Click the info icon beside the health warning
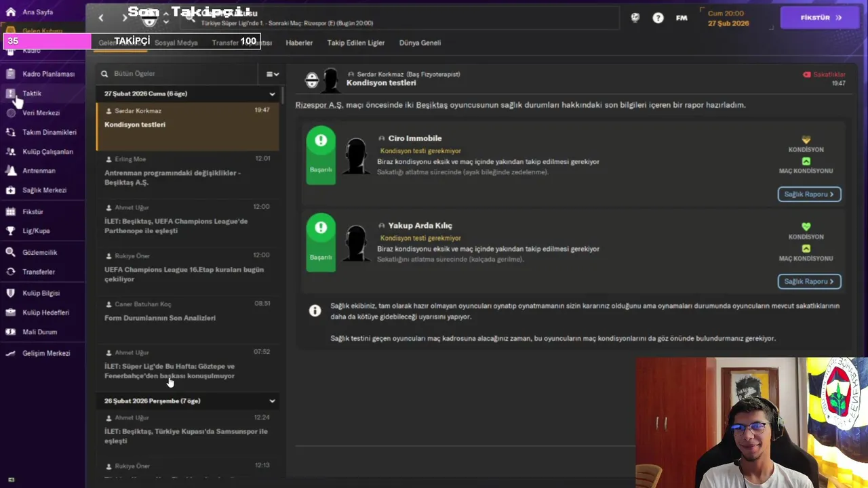Screen dimensions: 868x488 [x=315, y=310]
